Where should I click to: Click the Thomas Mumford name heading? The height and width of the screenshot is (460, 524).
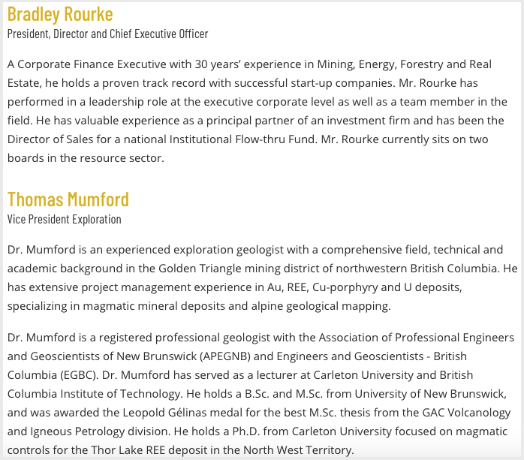[x=68, y=200]
